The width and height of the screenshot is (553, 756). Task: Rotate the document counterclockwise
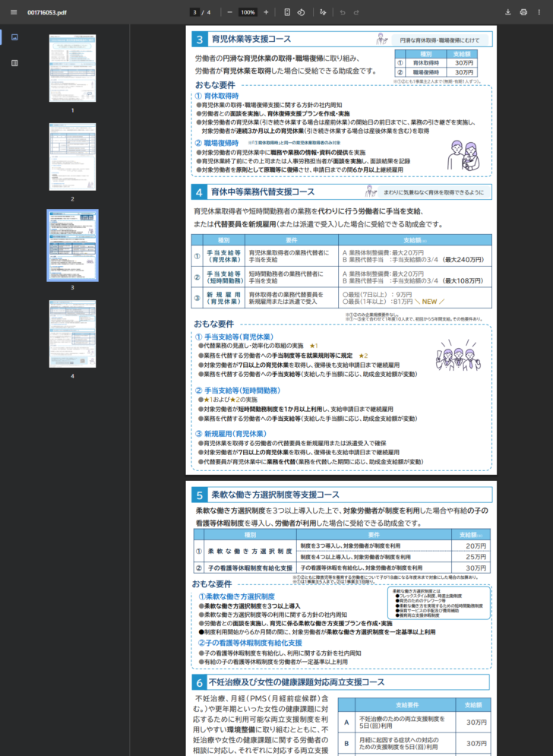(x=302, y=12)
